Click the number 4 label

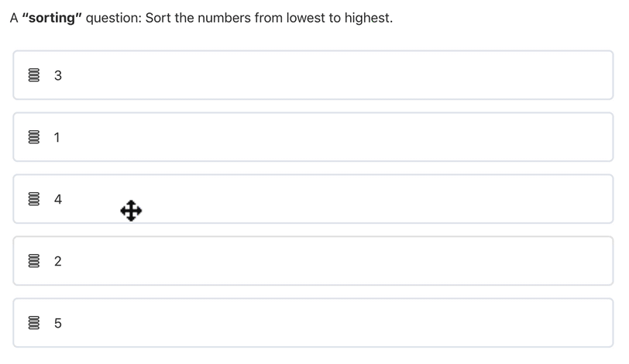point(58,200)
